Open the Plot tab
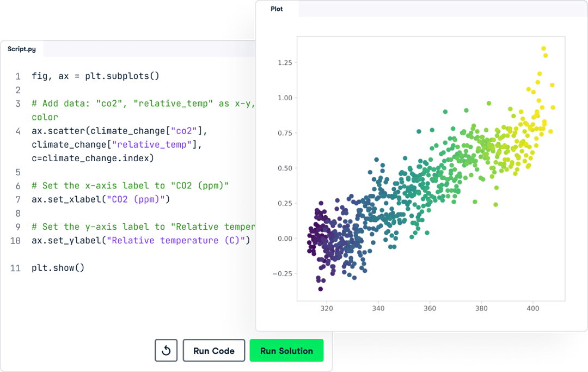The height and width of the screenshot is (372, 588). point(277,9)
